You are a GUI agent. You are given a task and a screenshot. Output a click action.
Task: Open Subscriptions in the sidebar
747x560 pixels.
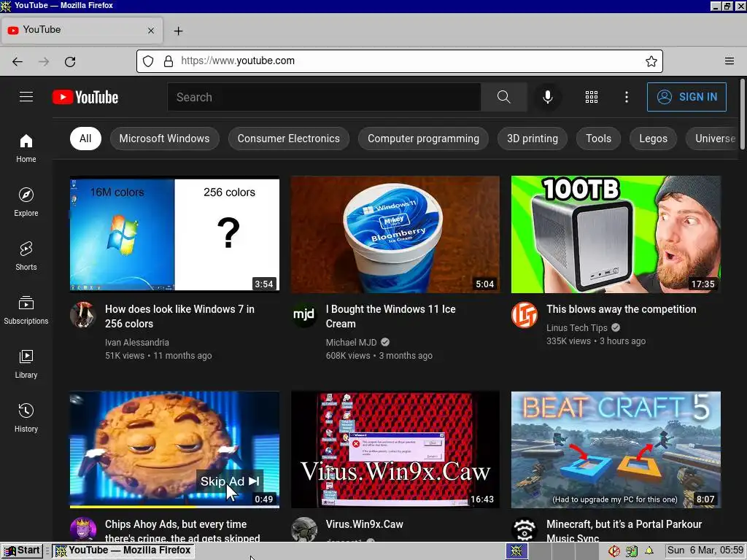(x=26, y=309)
